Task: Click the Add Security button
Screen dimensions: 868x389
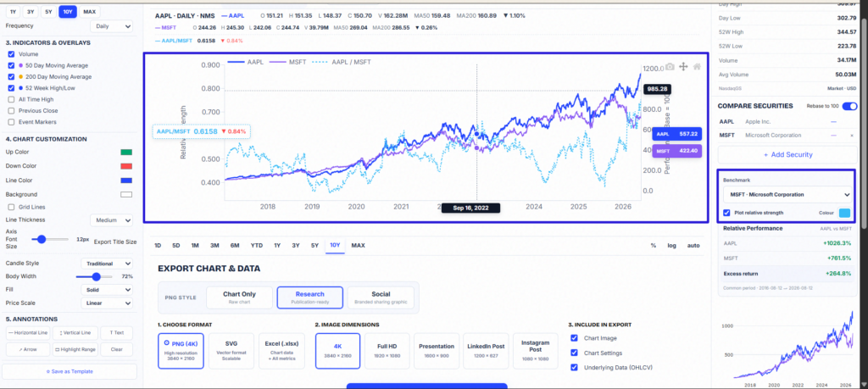Action: click(x=787, y=155)
